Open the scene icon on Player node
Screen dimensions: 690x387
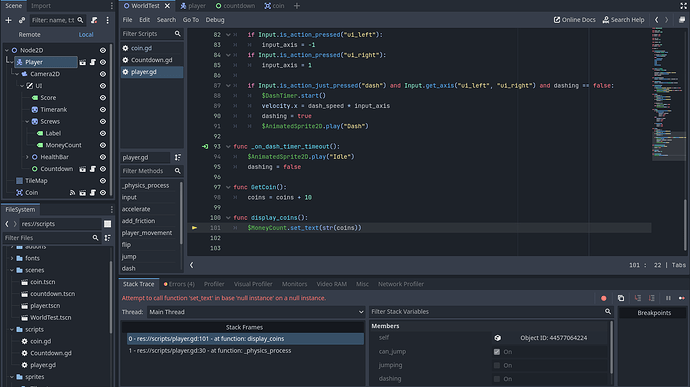[83, 62]
